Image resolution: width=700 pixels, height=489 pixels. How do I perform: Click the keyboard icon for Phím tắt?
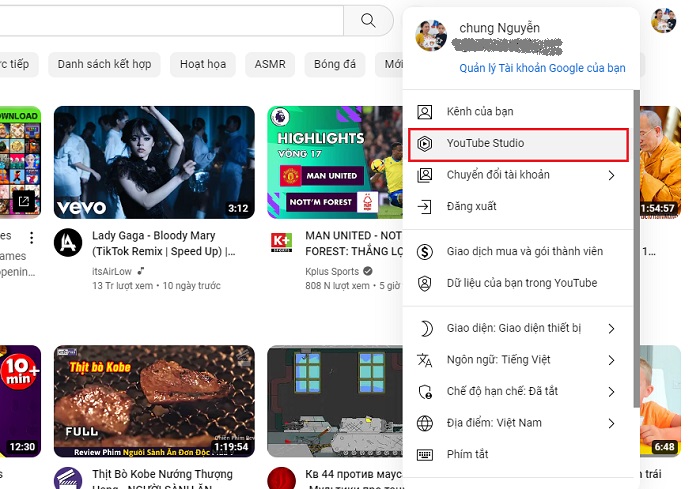[425, 455]
